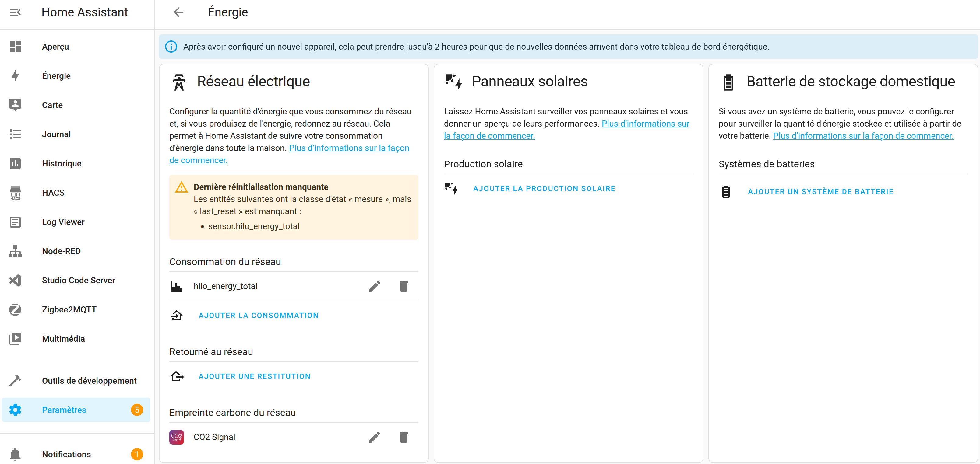Click the Dernière réinitialisation manquante warning icon
Viewport: 980px width, 464px height.
pos(182,187)
